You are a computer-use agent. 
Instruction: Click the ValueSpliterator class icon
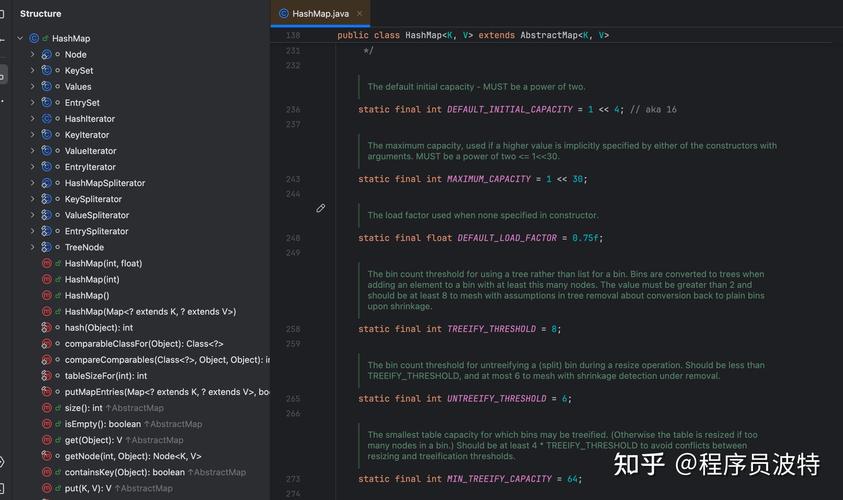[47, 215]
